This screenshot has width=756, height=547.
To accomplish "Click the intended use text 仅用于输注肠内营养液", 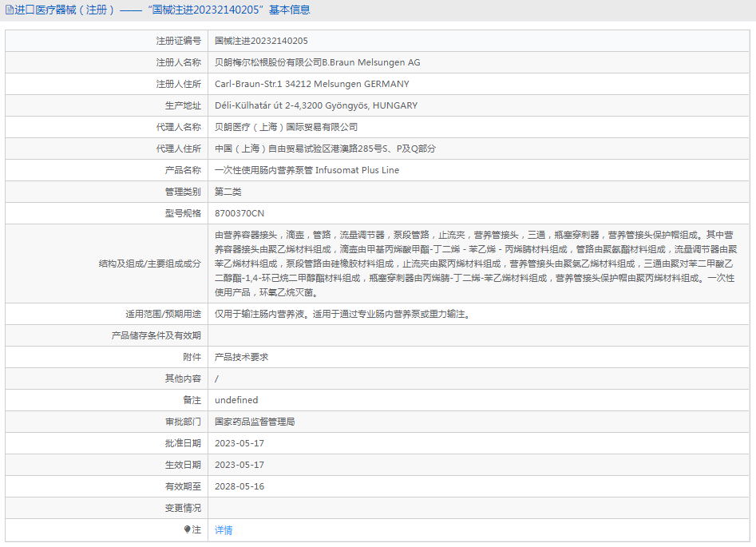I will point(342,315).
